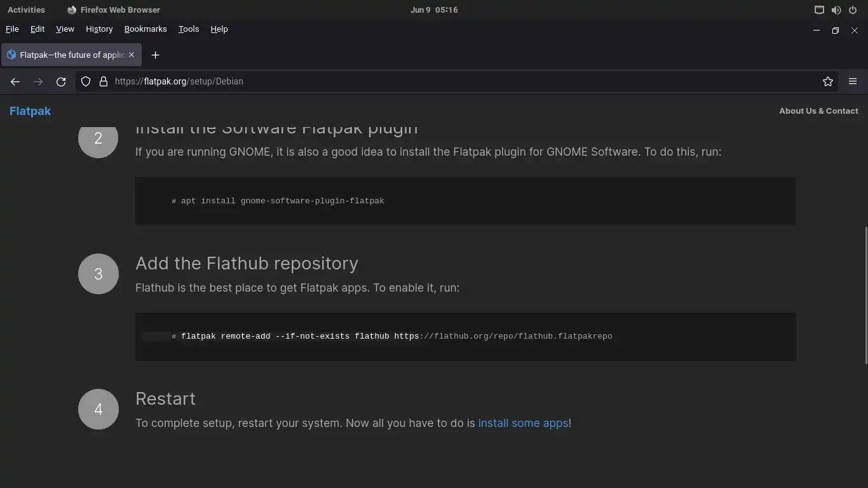Open a new tab with plus button
868x488 pixels.
pos(155,55)
